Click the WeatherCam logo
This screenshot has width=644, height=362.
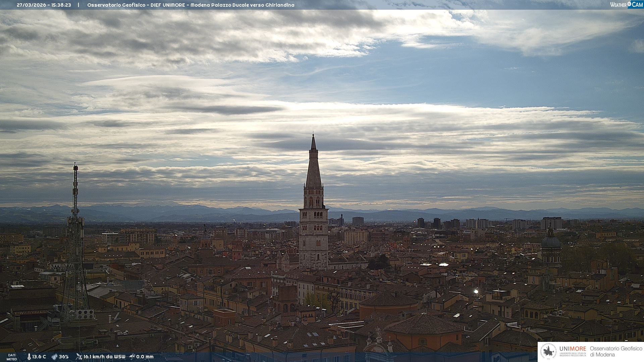pyautogui.click(x=626, y=5)
